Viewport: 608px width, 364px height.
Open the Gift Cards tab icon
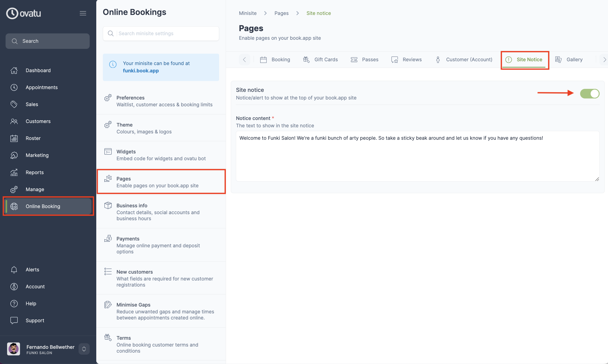point(306,59)
